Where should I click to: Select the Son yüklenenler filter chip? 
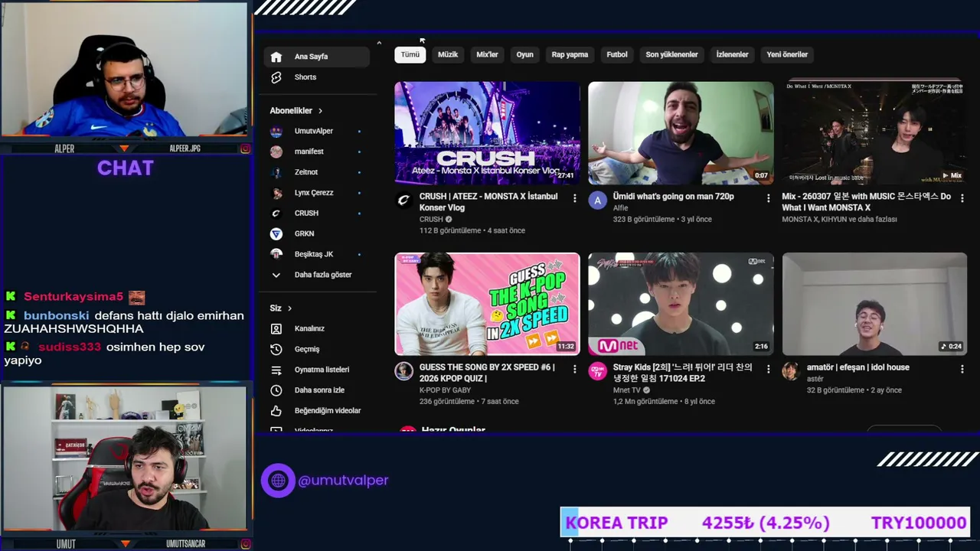tap(671, 54)
